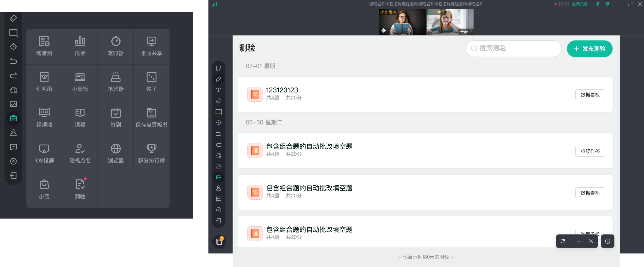Open the 定时器 timer tool
This screenshot has height=267, width=644.
[115, 46]
